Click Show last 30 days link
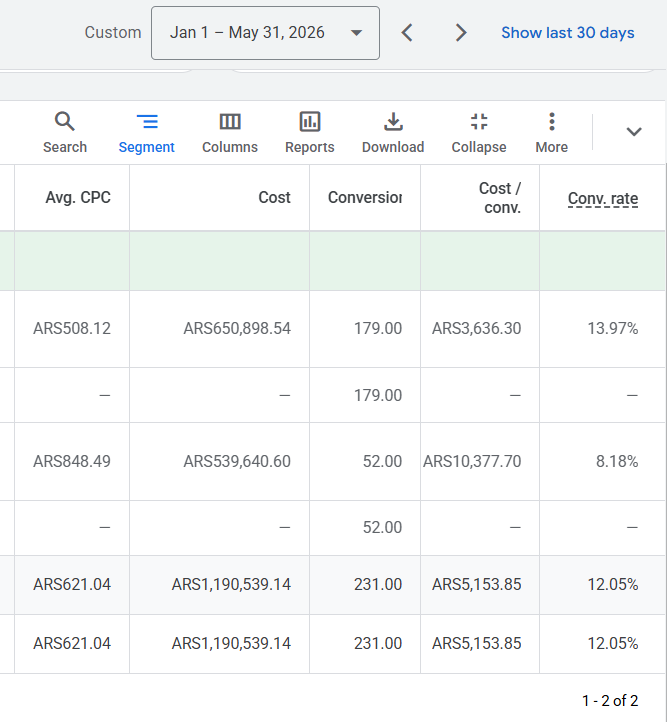 point(568,33)
